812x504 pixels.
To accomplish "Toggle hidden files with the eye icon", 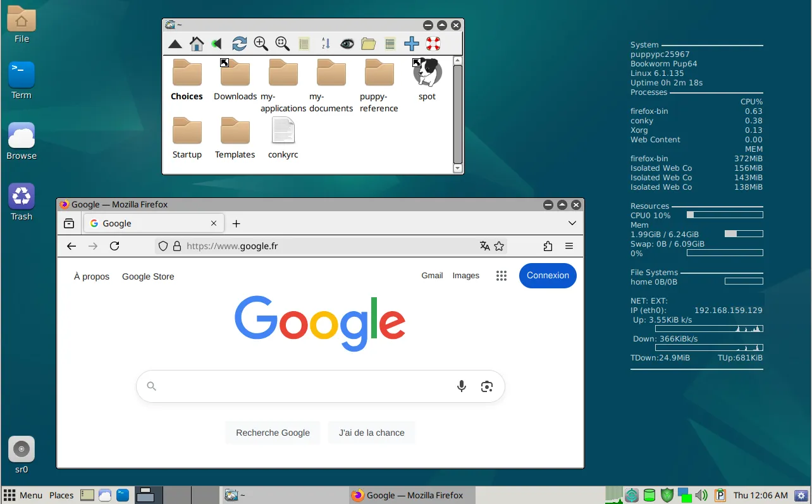I will (x=347, y=44).
